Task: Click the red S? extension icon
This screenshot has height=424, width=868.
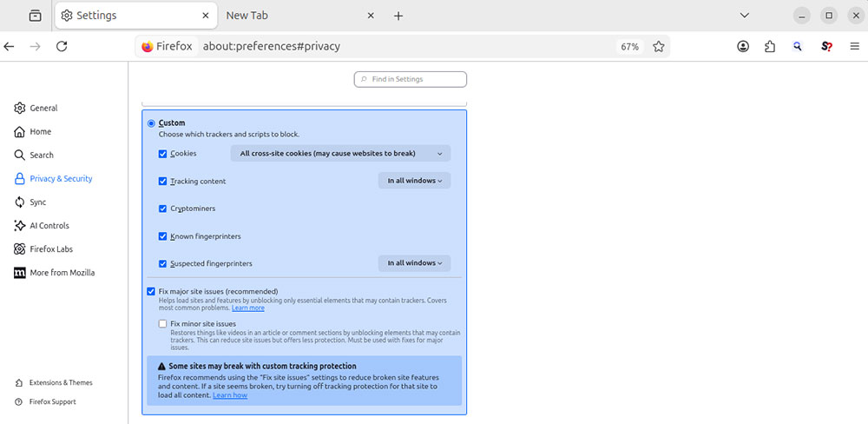Action: [x=826, y=47]
